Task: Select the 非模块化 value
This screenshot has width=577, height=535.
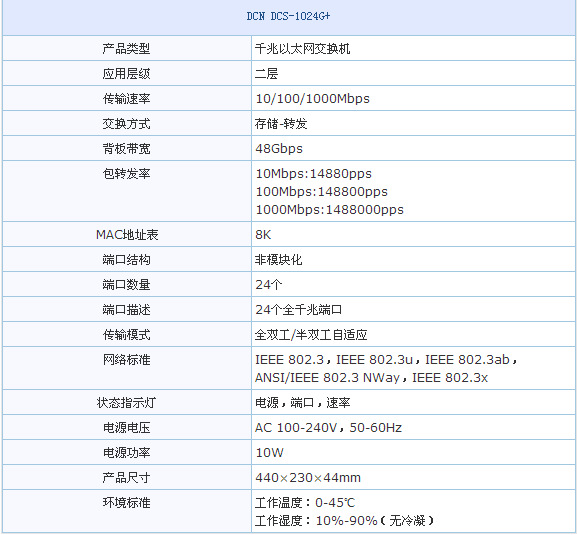Action: [279, 260]
